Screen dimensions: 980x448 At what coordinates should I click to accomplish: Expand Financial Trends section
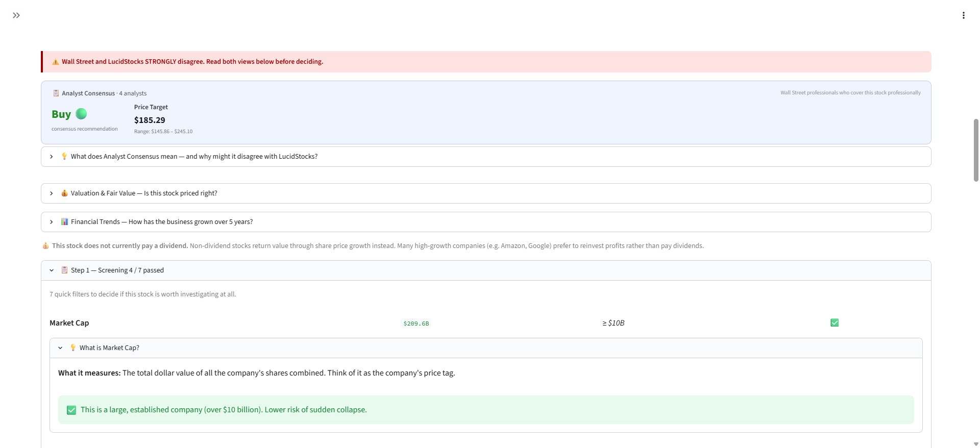pyautogui.click(x=486, y=222)
